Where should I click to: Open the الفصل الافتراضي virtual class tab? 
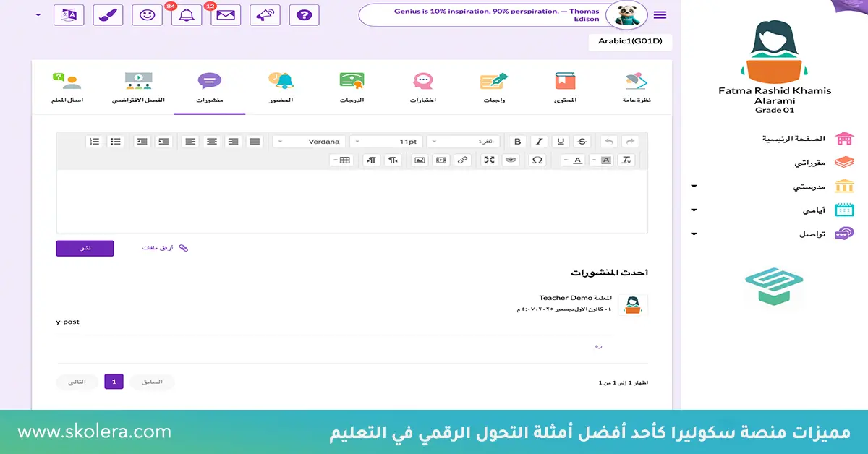point(138,88)
